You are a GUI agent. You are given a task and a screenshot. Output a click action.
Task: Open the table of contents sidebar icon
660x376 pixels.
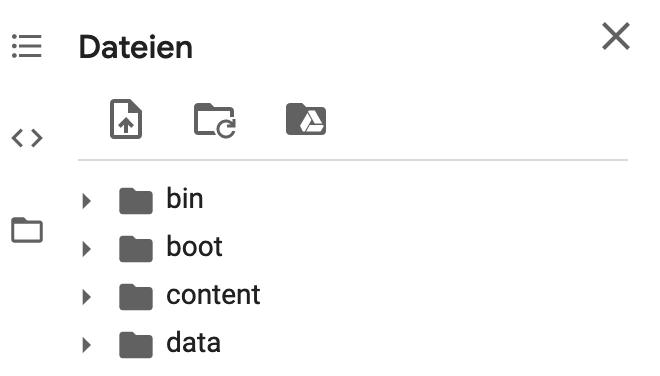click(x=27, y=46)
